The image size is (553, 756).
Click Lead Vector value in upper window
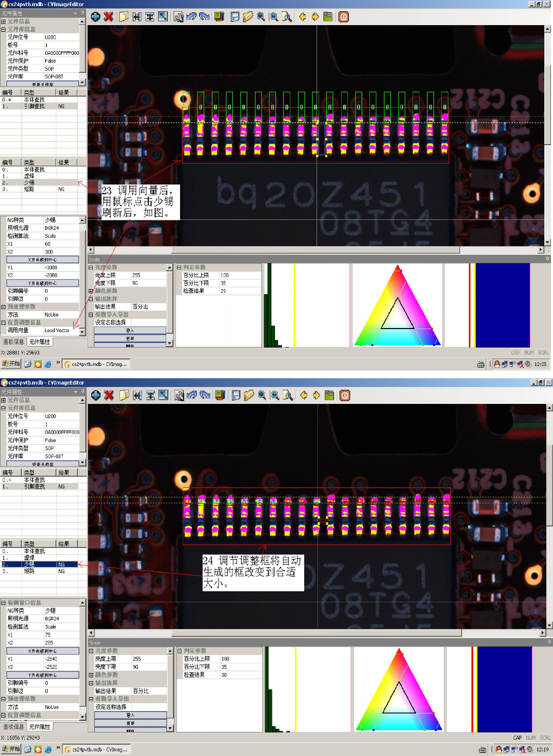click(x=61, y=331)
